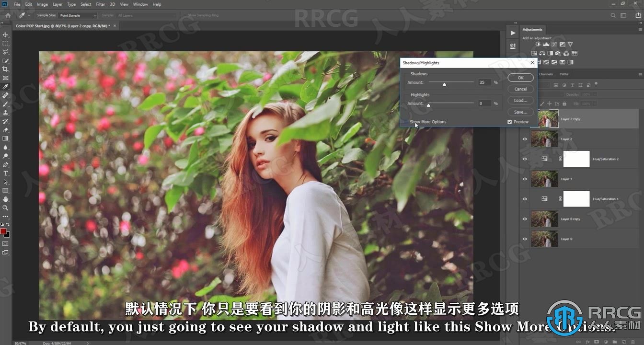Select the Eraser tool

point(6,129)
